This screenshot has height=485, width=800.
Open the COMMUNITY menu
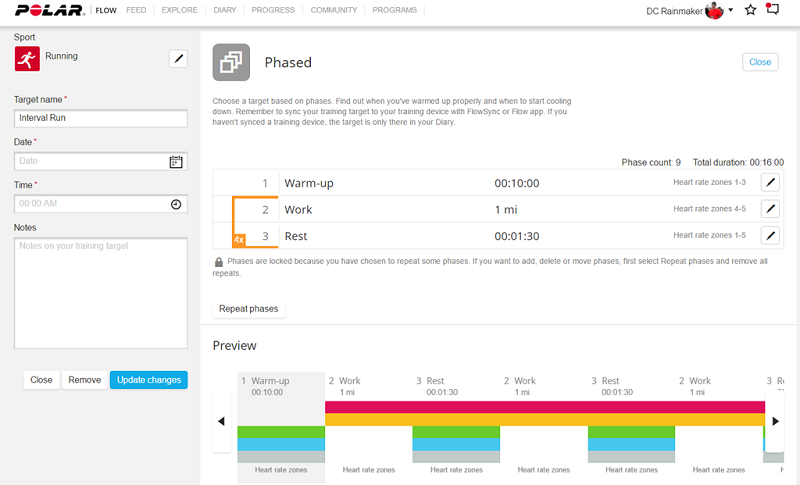(334, 10)
